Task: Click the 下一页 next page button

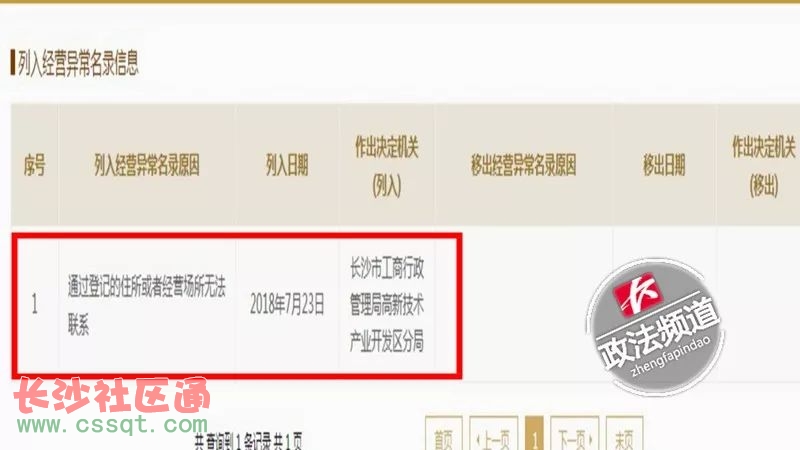Action: 574,434
